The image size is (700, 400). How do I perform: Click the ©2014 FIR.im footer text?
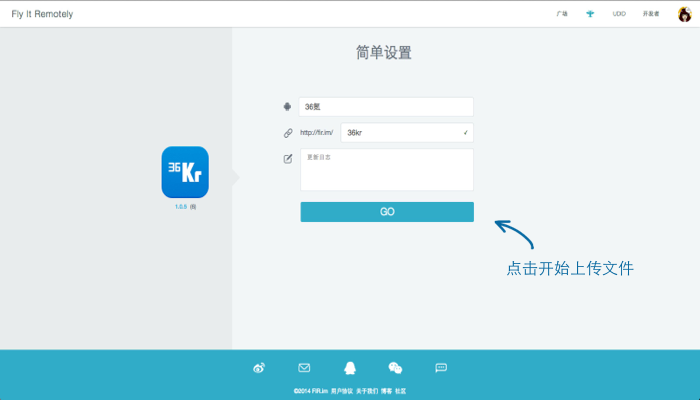311,391
